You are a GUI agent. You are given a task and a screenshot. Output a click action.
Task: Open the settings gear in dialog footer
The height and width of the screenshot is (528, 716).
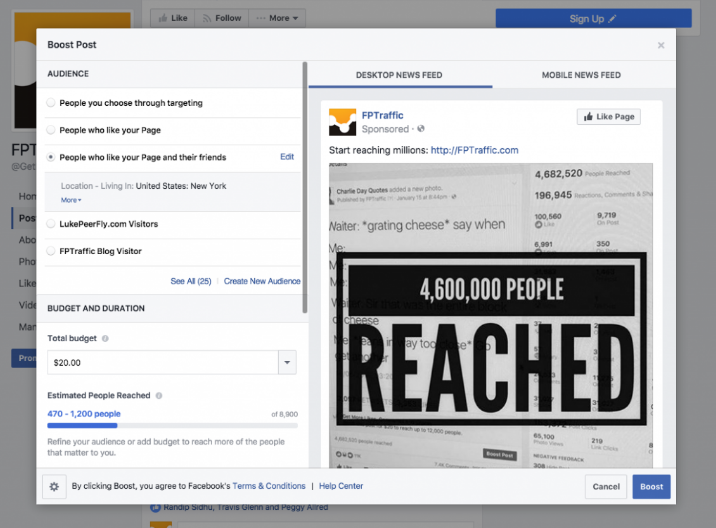pyautogui.click(x=54, y=486)
